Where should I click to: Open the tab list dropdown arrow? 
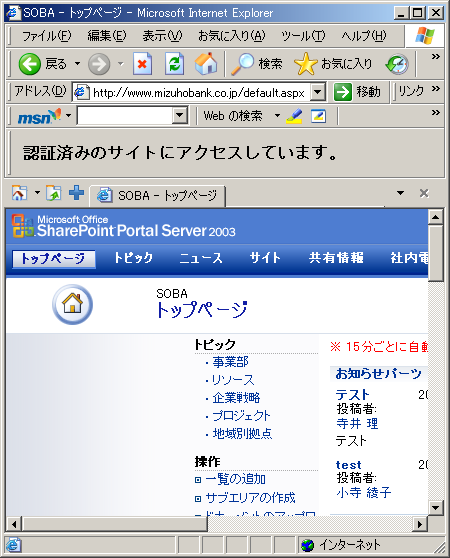[401, 193]
